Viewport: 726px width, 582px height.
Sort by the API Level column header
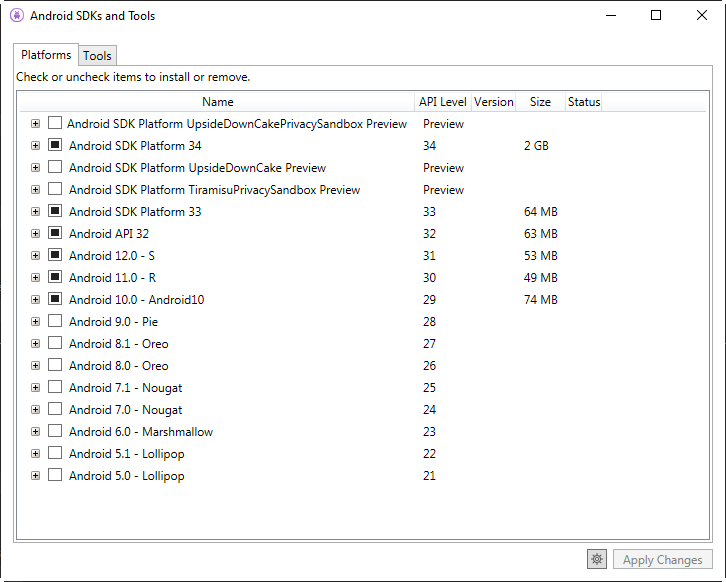tap(443, 102)
